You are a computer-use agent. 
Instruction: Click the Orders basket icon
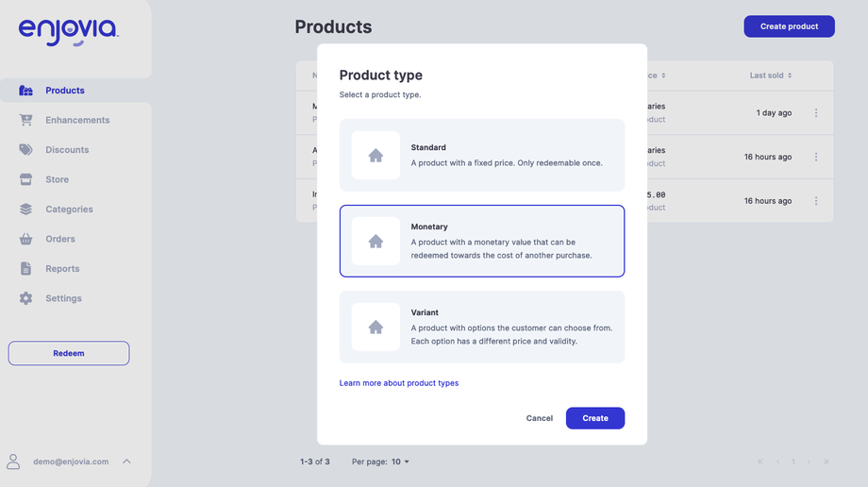[x=26, y=239]
